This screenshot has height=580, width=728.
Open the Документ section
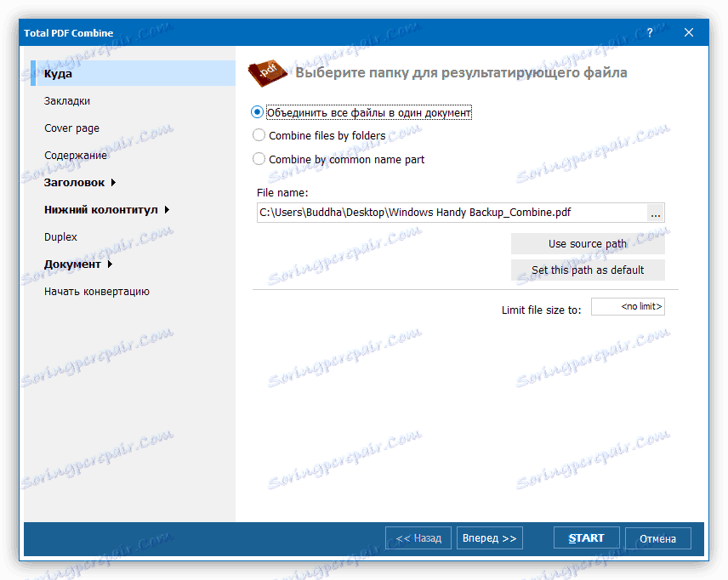(72, 264)
